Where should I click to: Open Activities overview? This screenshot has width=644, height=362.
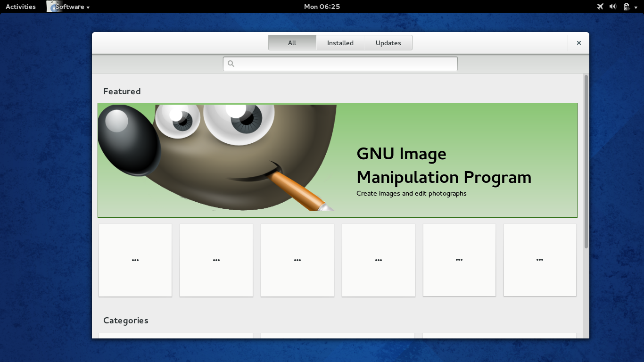[x=21, y=7]
